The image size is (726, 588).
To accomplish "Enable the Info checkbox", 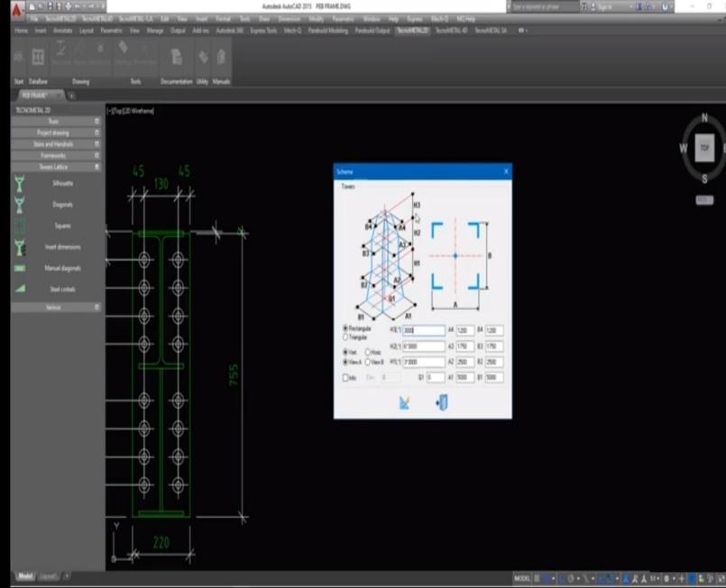I will [345, 378].
